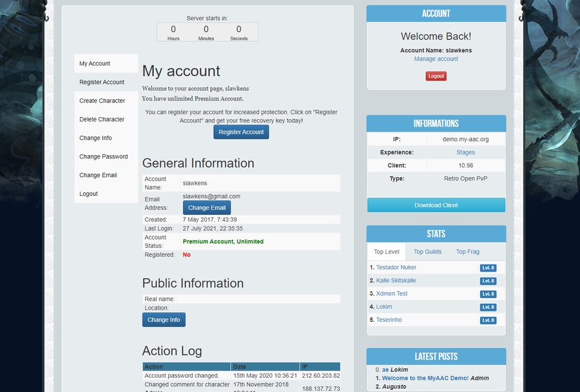Open Testador Nuker player profile
This screenshot has height=392, width=580.
point(396,268)
